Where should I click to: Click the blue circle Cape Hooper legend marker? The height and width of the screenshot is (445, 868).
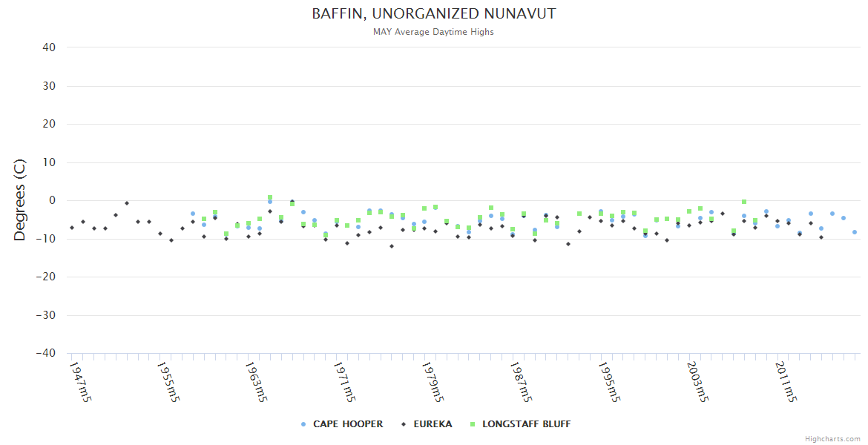303,424
